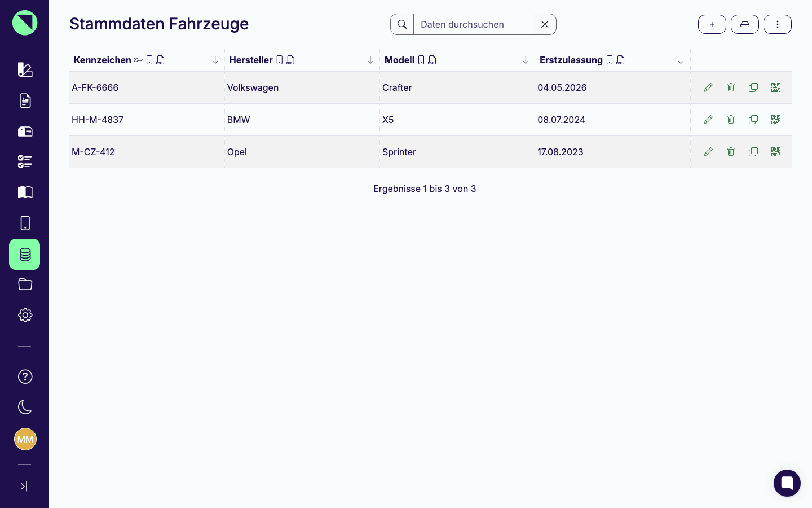Open the master data database icon
Viewport: 812px width, 508px height.
[25, 254]
